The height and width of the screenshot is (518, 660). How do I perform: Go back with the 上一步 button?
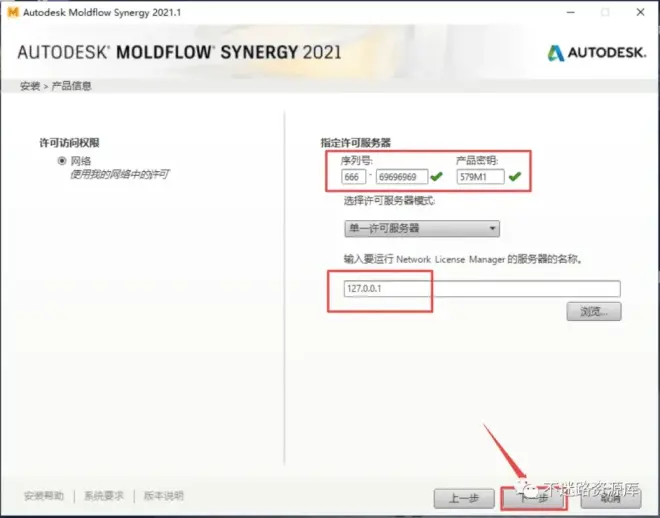pyautogui.click(x=463, y=497)
